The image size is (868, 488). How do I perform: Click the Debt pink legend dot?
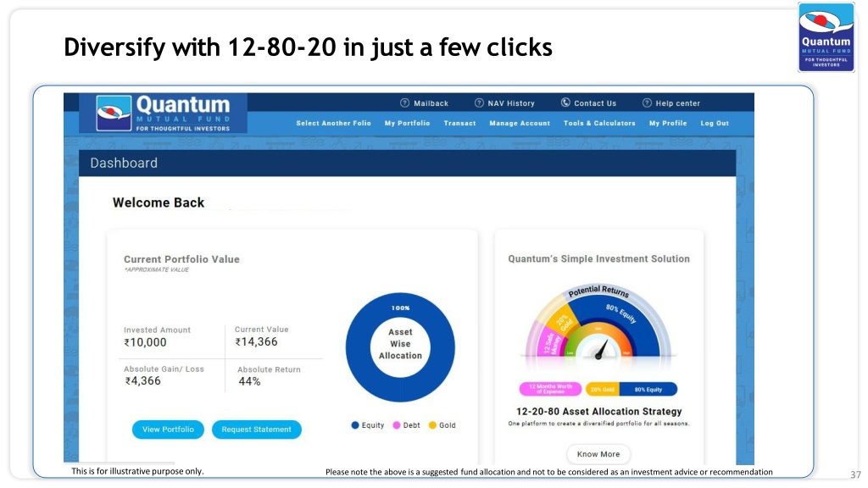tap(397, 425)
